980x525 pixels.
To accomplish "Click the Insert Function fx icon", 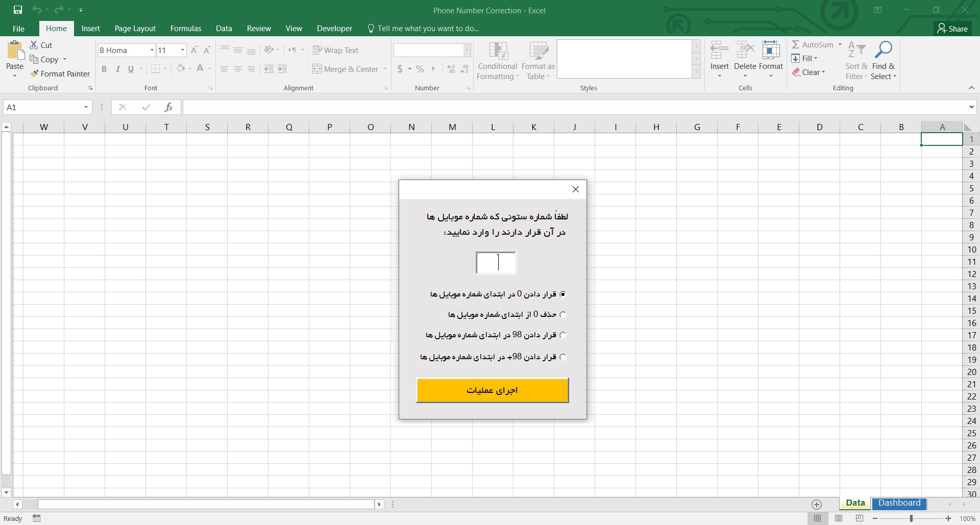I will [168, 107].
